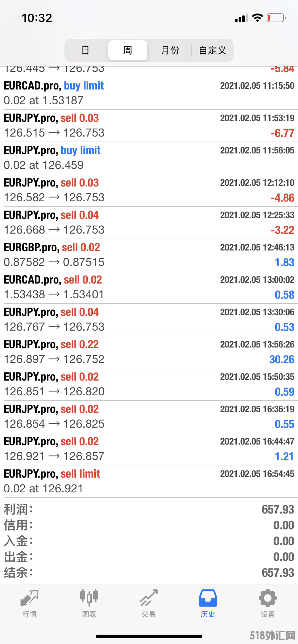Select the 周 week filter
This screenshot has height=644, width=298.
coord(128,50)
